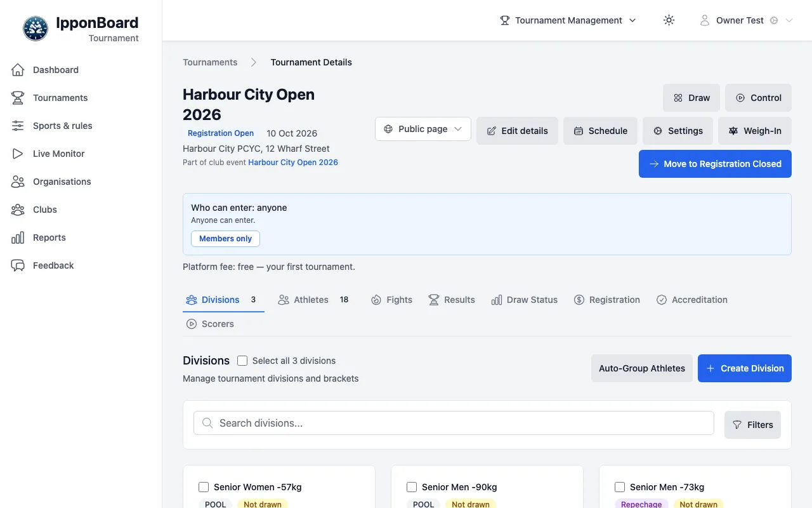Viewport: 812px width, 508px height.
Task: Open the Weigh-In button
Action: [x=755, y=131]
